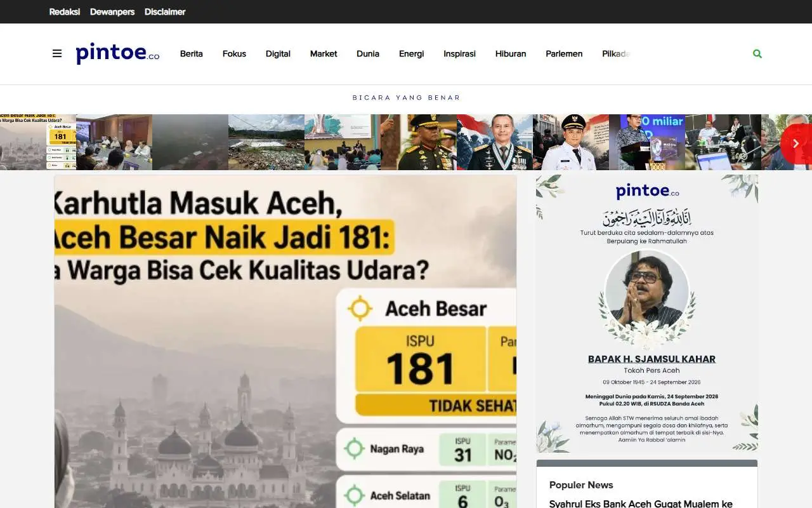The height and width of the screenshot is (508, 812).
Task: Select the Digital menu item
Action: click(x=278, y=54)
